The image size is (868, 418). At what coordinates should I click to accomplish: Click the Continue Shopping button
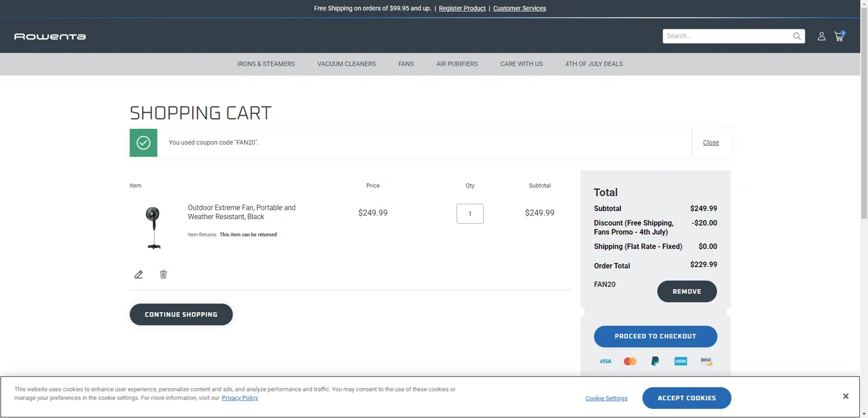pyautogui.click(x=181, y=315)
